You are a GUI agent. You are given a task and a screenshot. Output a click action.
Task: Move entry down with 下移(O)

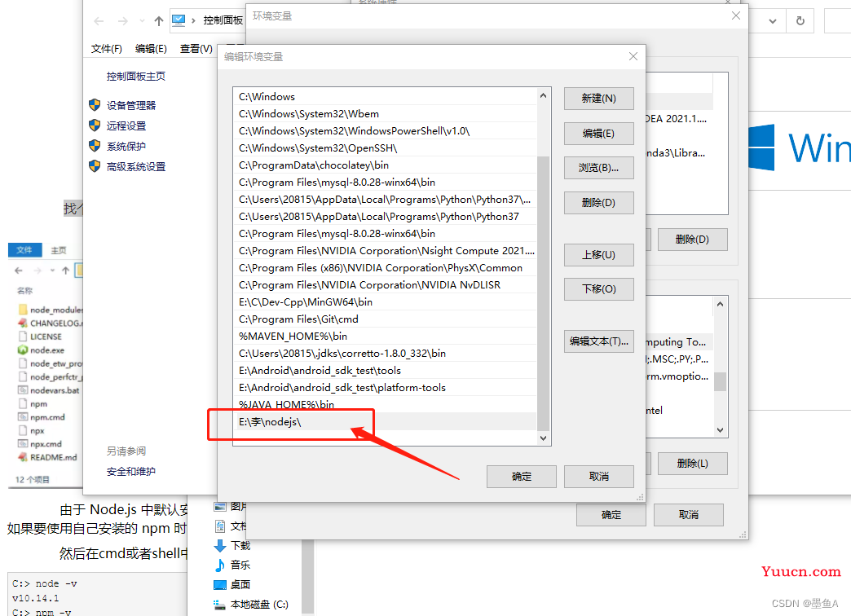tap(598, 289)
